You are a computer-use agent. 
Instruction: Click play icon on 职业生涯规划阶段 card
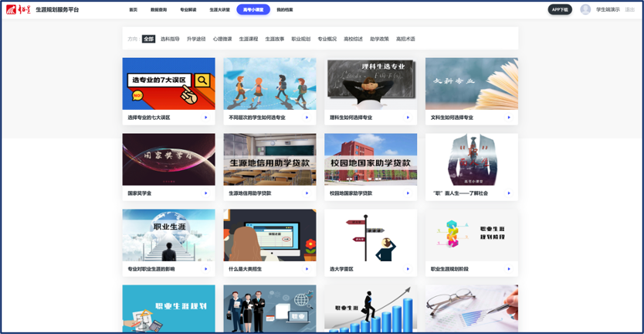(509, 269)
